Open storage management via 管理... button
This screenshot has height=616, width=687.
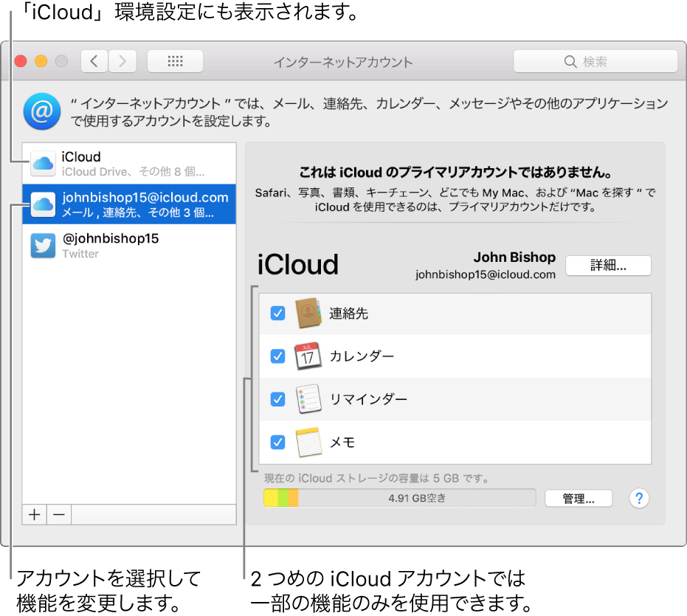pyautogui.click(x=579, y=498)
